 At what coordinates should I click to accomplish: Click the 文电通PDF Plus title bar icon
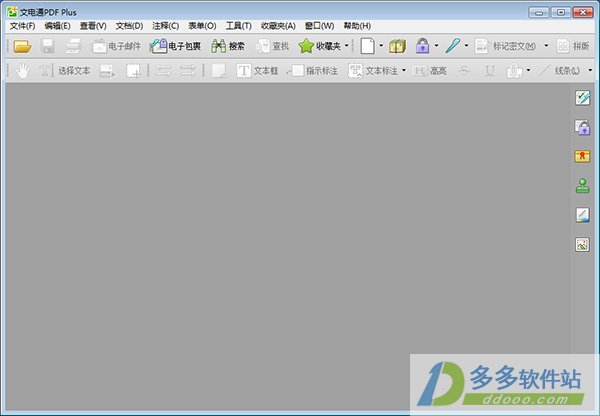pyautogui.click(x=12, y=12)
